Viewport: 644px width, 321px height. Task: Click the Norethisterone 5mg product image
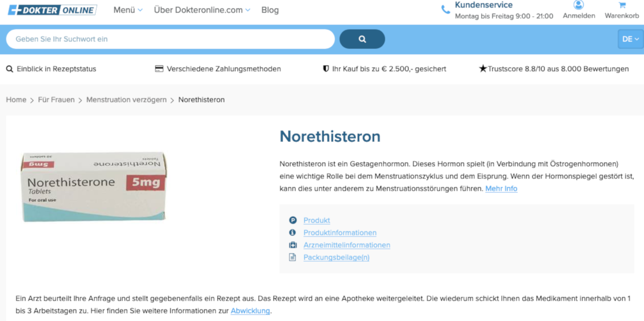pos(94,187)
